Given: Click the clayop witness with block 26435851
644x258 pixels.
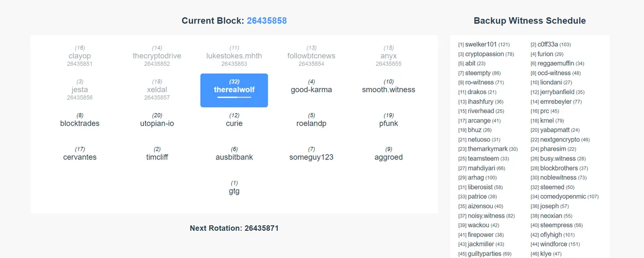Looking at the screenshot, I should pyautogui.click(x=80, y=56).
